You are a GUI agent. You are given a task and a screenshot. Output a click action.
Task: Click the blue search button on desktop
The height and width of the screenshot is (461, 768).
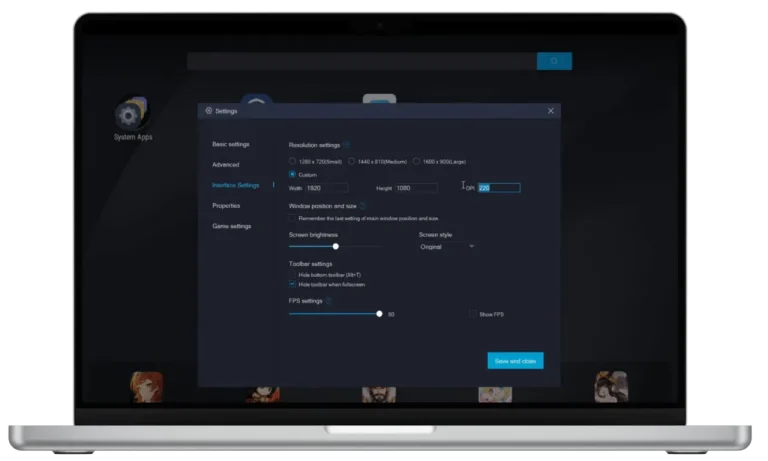click(x=554, y=61)
